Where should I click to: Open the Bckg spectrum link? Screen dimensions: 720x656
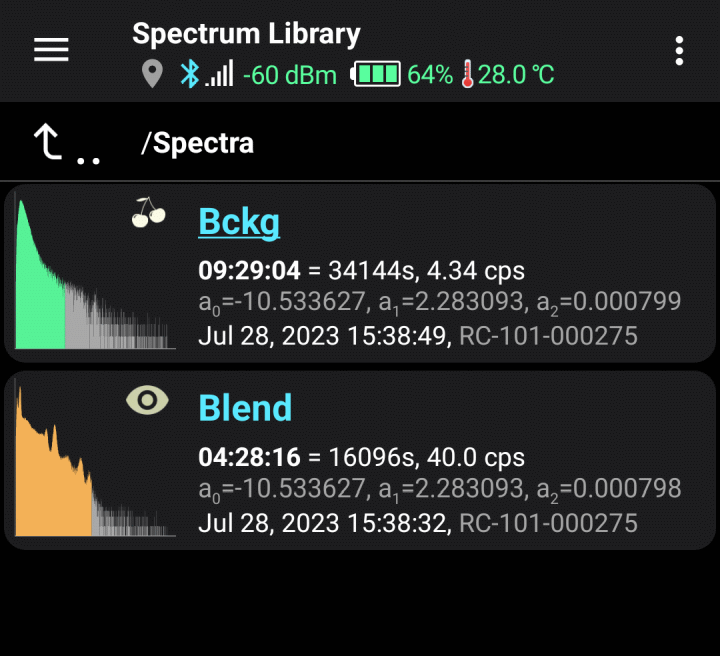point(239,222)
